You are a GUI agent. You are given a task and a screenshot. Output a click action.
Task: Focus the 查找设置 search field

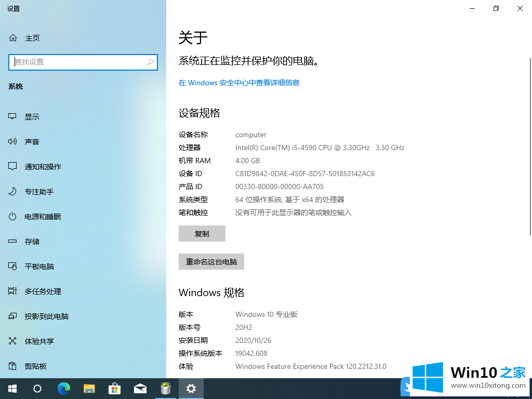click(x=83, y=62)
